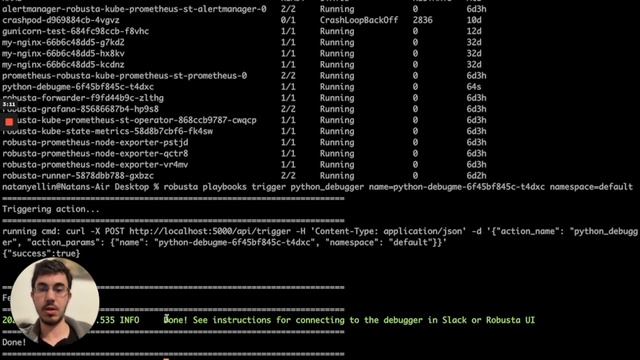The height and width of the screenshot is (360, 640).
Task: Click restart count 2836
Action: click(x=422, y=20)
